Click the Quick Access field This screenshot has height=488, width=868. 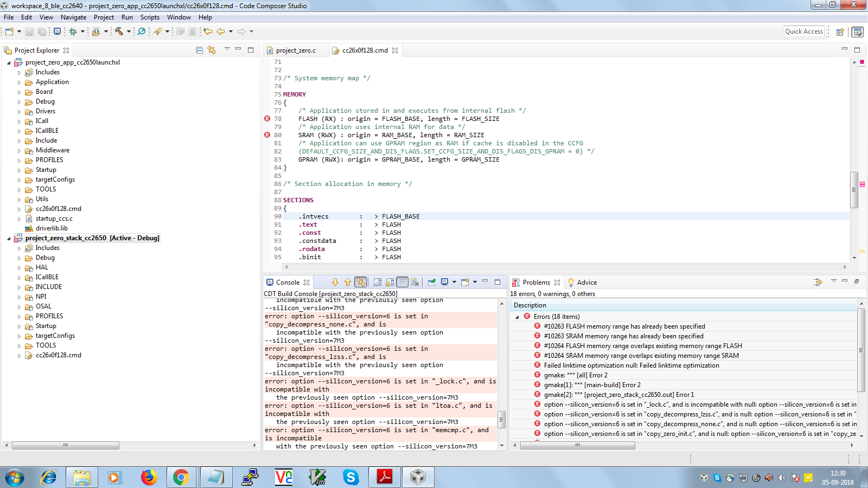pos(803,31)
